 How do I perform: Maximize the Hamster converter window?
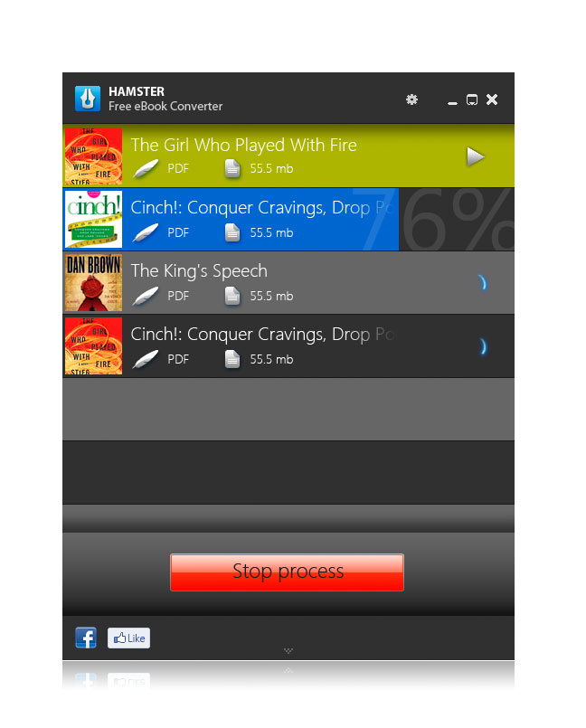[472, 99]
